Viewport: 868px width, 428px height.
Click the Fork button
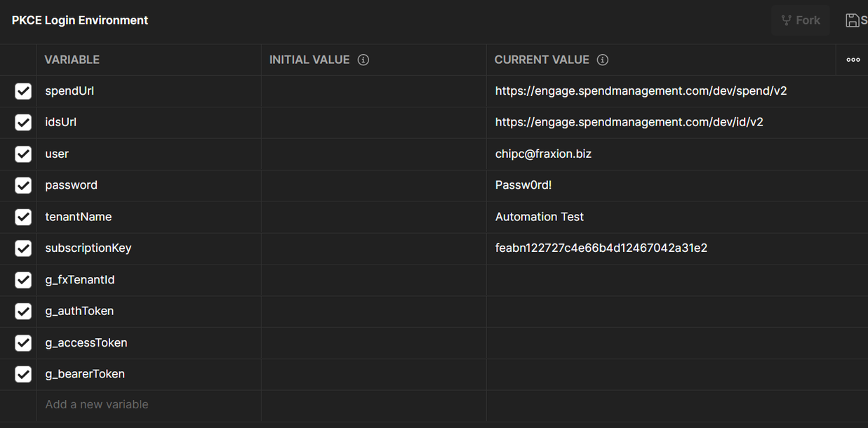[x=800, y=20]
